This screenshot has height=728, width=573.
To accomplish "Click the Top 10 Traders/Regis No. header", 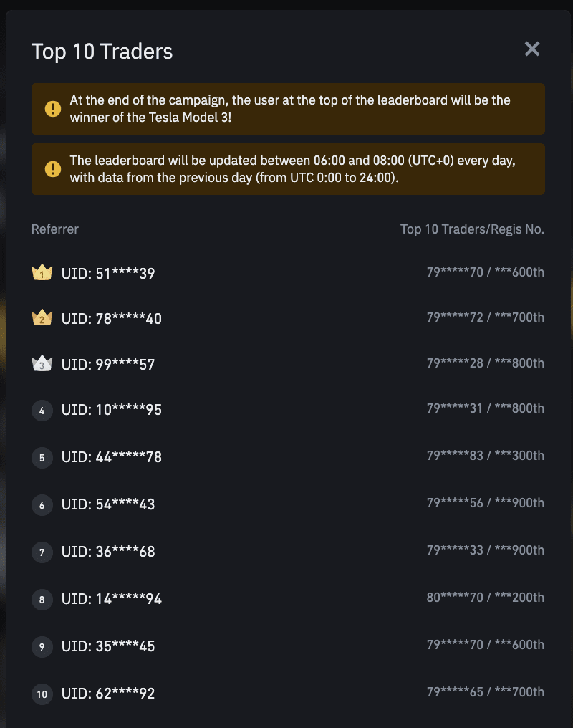I will 472,229.
